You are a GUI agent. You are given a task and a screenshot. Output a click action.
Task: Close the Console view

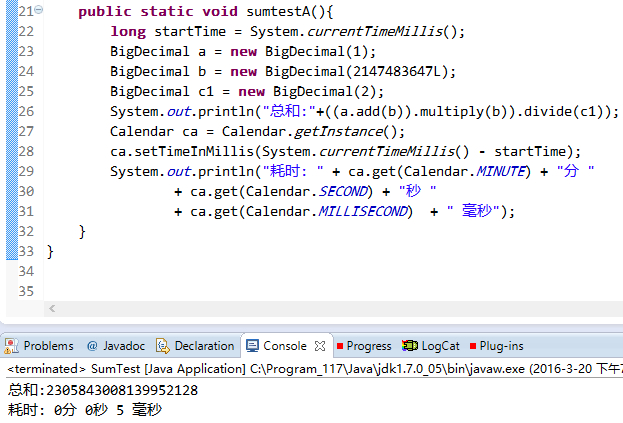tap(320, 346)
